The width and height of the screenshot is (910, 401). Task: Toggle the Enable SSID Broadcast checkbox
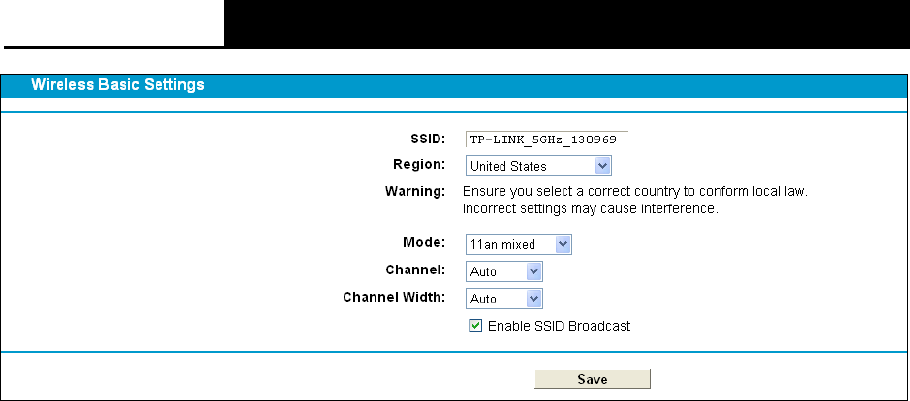tap(475, 326)
